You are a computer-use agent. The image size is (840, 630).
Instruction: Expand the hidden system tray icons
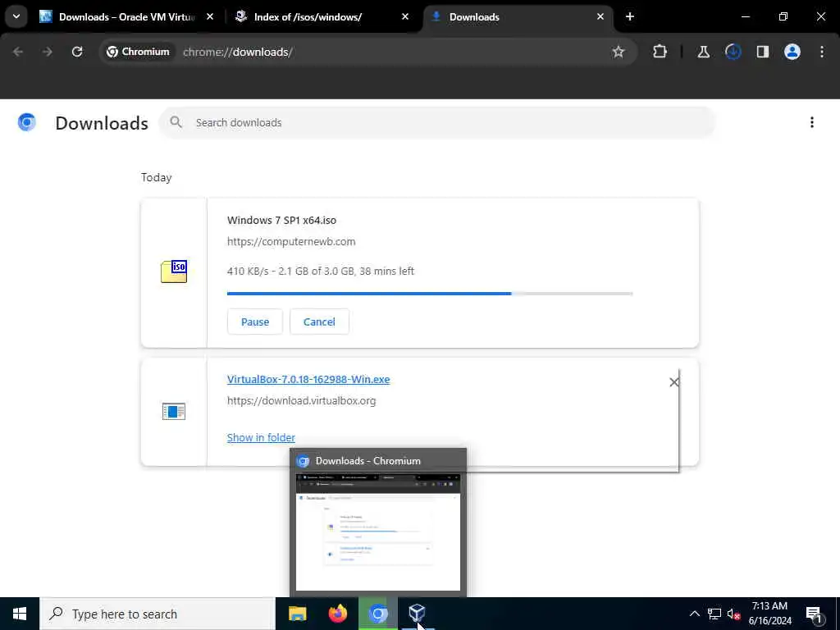[x=694, y=614]
